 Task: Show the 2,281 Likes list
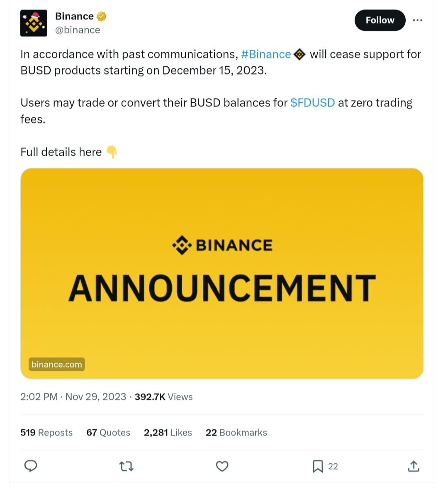(x=168, y=432)
